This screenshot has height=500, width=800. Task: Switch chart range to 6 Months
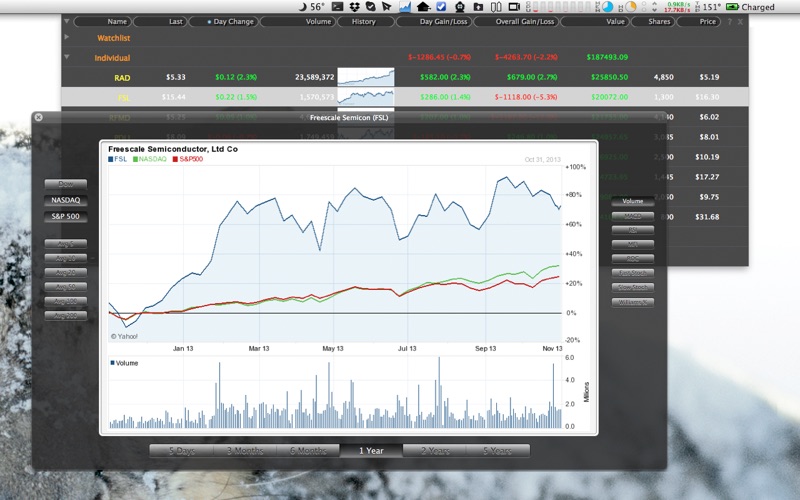coord(308,451)
